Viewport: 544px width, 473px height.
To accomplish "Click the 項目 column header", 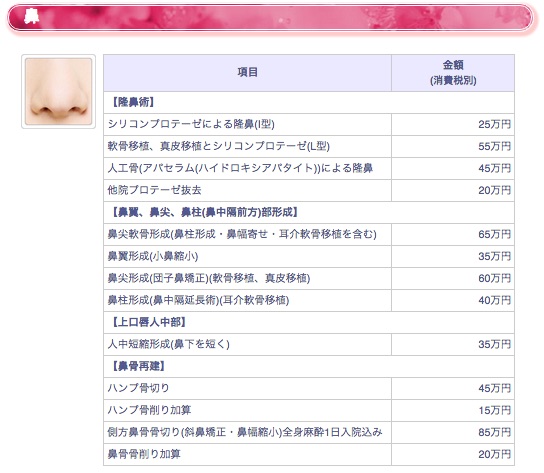I will [x=247, y=73].
